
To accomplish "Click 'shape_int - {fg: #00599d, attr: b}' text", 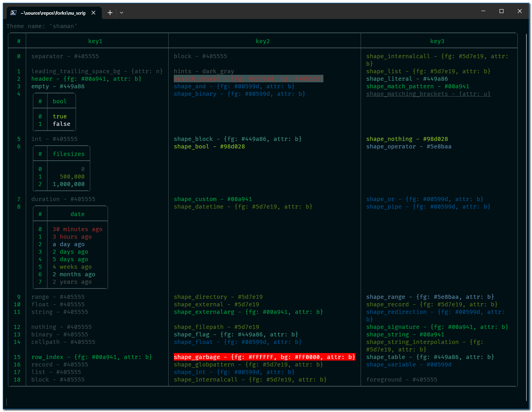I will pos(234,372).
